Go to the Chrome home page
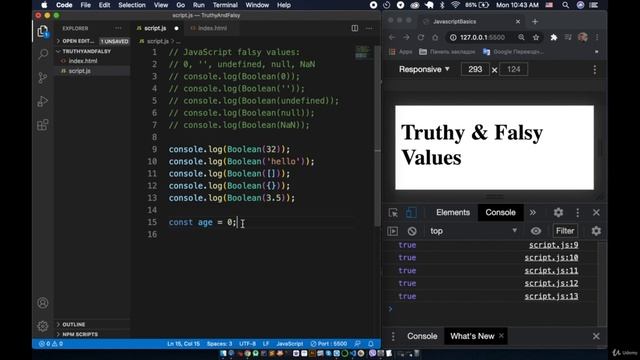This screenshot has height=360, width=640. pos(435,37)
